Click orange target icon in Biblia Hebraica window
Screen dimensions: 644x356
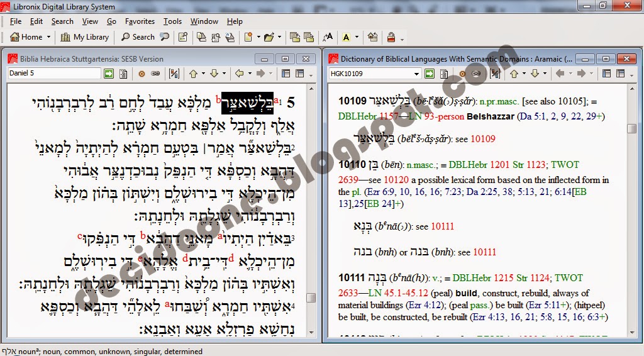[x=142, y=74]
